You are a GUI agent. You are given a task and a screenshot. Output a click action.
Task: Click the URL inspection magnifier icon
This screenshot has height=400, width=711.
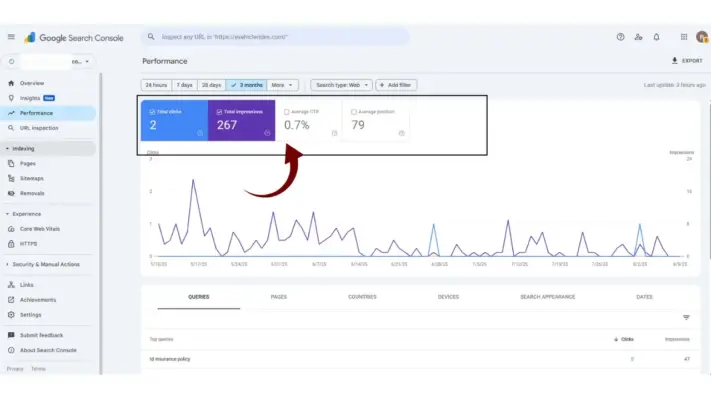pos(11,128)
